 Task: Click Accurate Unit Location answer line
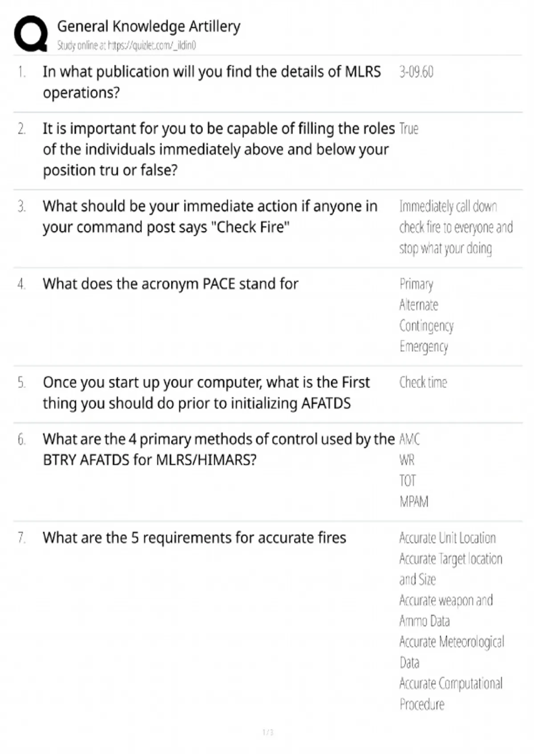pos(447,538)
